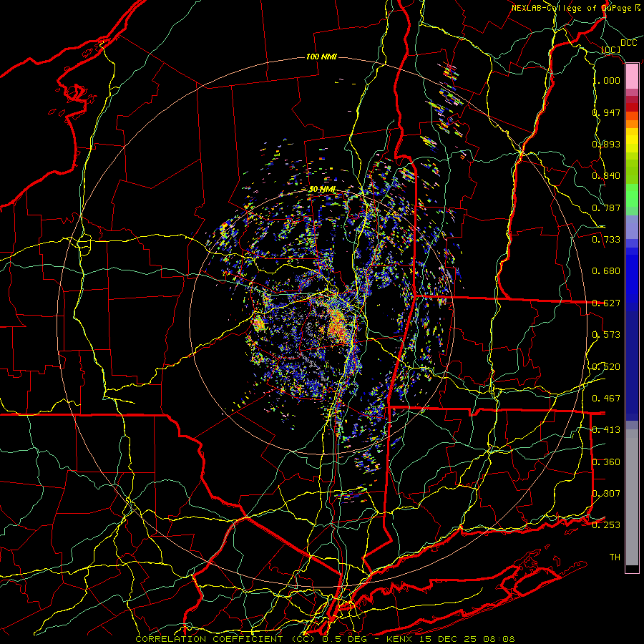Click the 0.733 scale value

point(606,240)
